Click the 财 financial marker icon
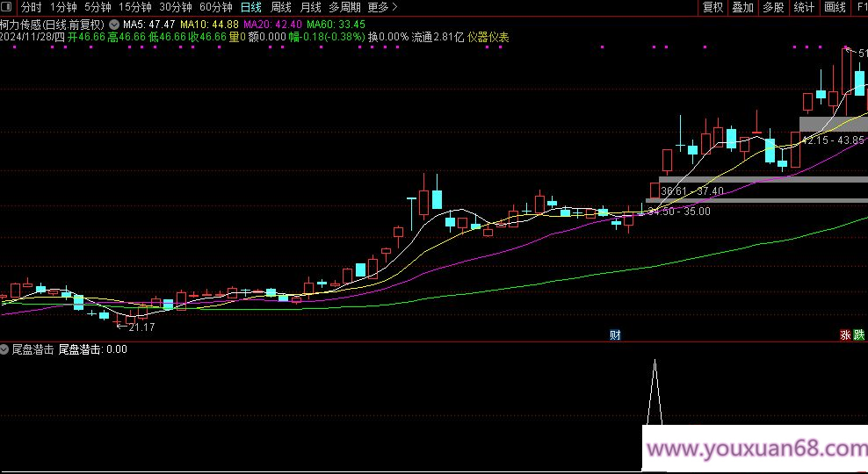The image size is (868, 474). [x=615, y=334]
